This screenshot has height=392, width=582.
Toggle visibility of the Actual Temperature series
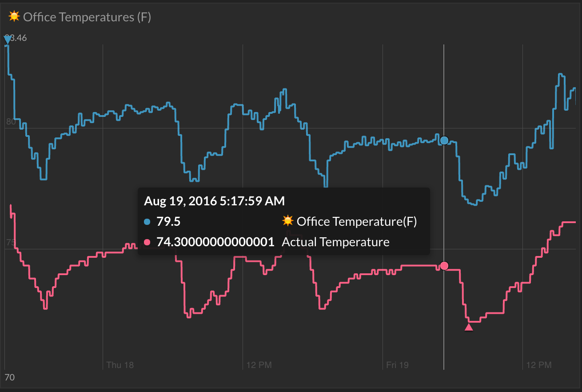point(335,242)
